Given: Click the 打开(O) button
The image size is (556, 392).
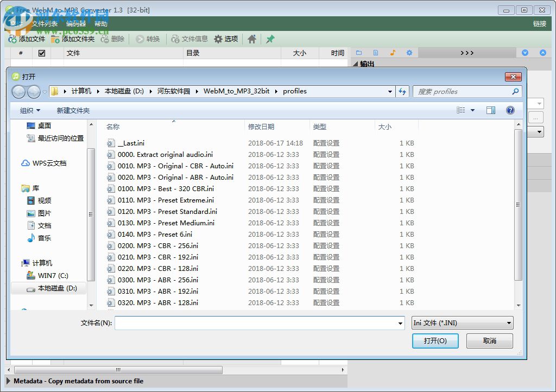Looking at the screenshot, I should coord(435,341).
